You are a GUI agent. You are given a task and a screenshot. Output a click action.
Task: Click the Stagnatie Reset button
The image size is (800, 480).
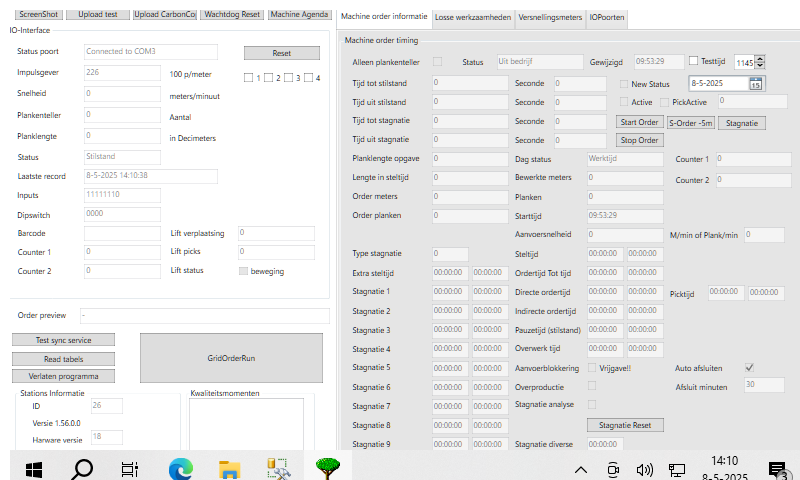625,425
